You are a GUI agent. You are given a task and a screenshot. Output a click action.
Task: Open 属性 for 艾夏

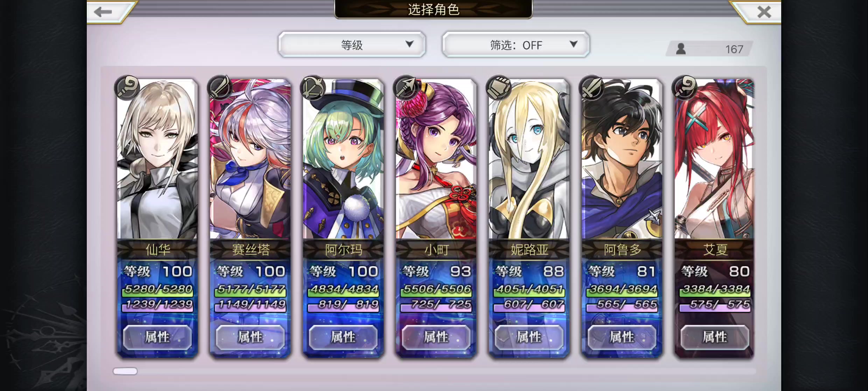pyautogui.click(x=715, y=337)
